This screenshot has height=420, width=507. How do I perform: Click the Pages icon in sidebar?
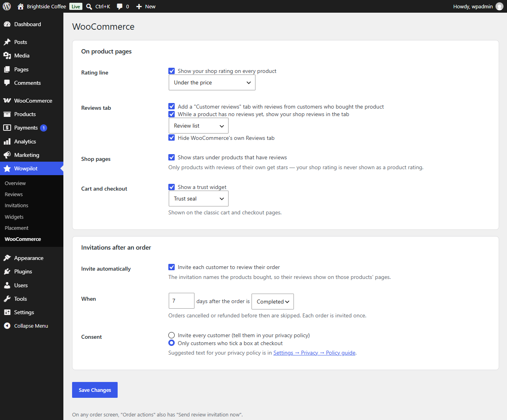[x=7, y=69]
